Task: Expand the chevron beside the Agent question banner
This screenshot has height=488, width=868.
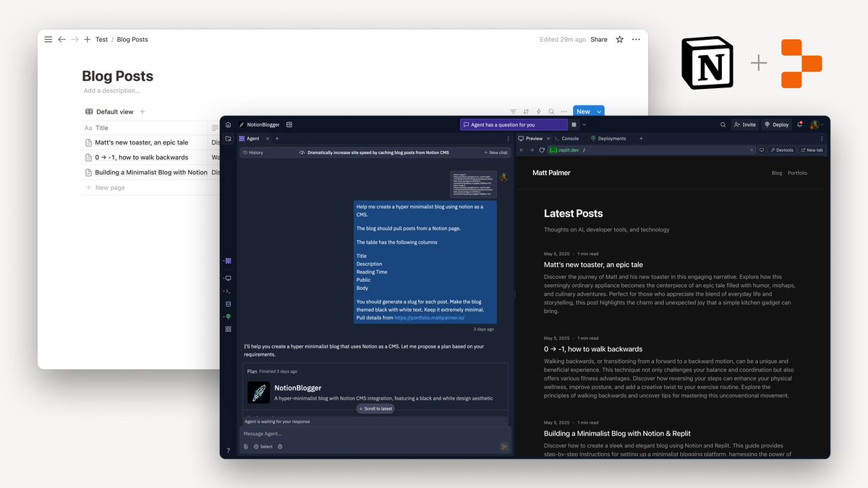Action: click(584, 124)
